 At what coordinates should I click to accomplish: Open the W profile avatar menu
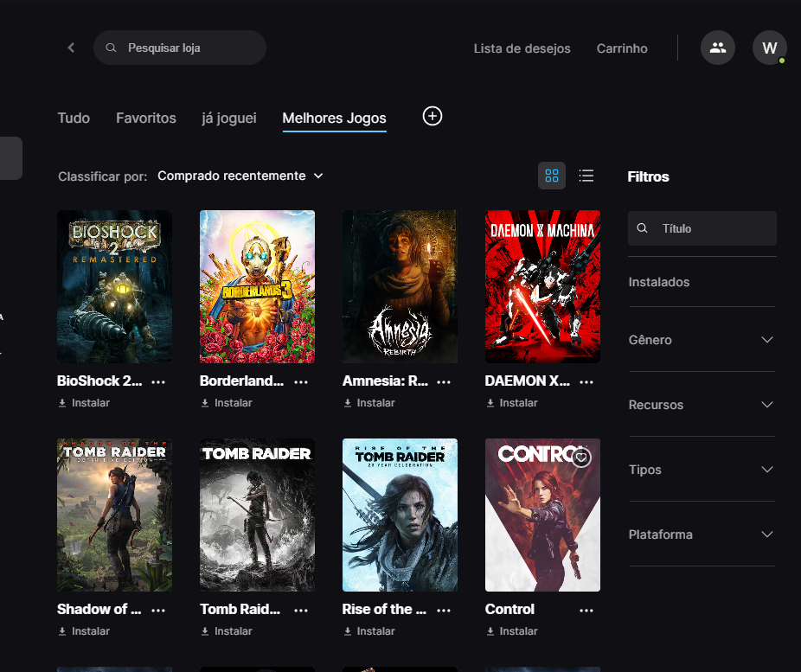(769, 48)
